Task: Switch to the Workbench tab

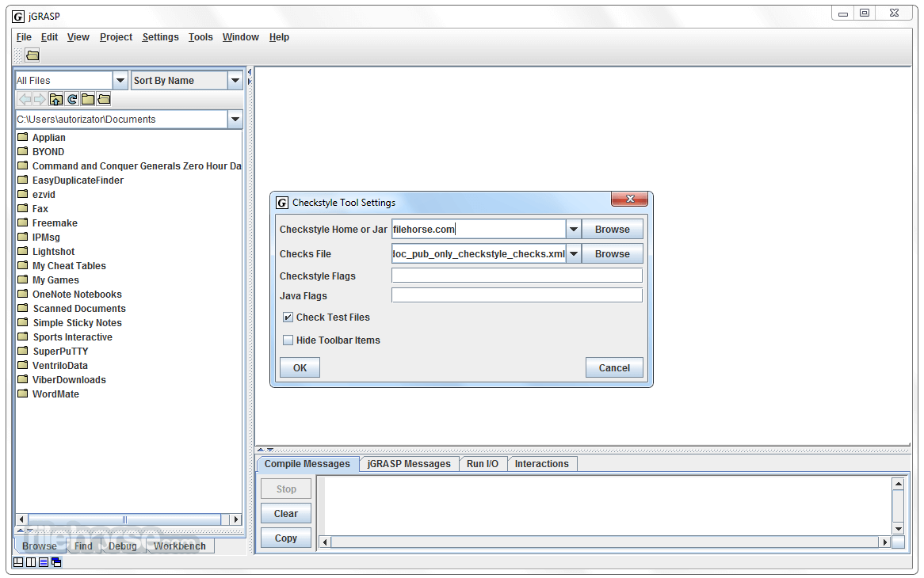Action: point(180,546)
